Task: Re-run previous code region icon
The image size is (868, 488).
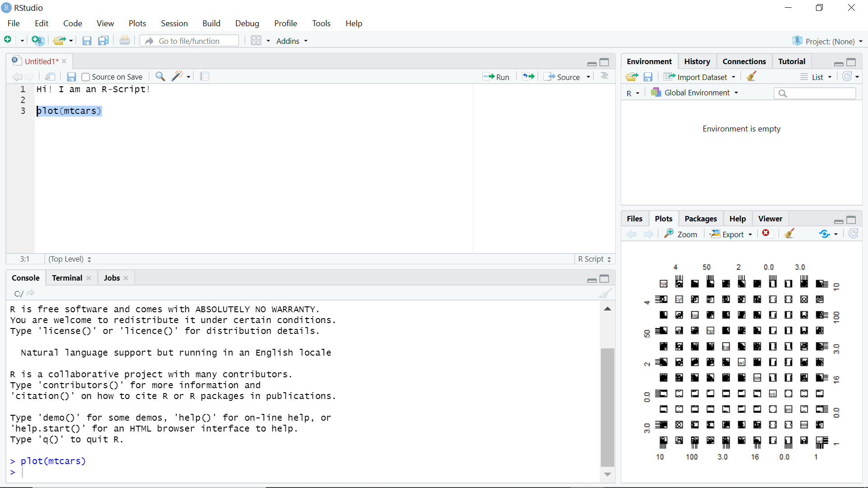Action: (528, 76)
